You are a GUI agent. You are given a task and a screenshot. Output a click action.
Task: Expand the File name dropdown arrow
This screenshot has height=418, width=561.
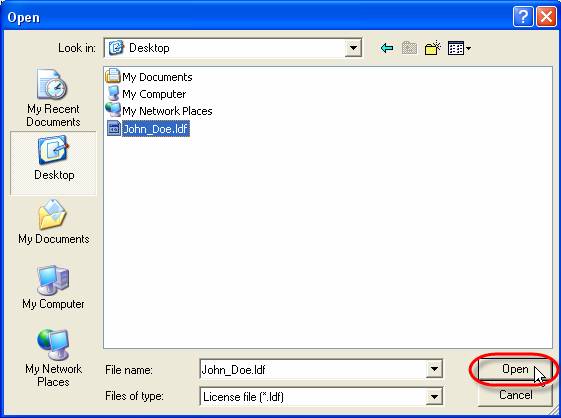click(434, 369)
